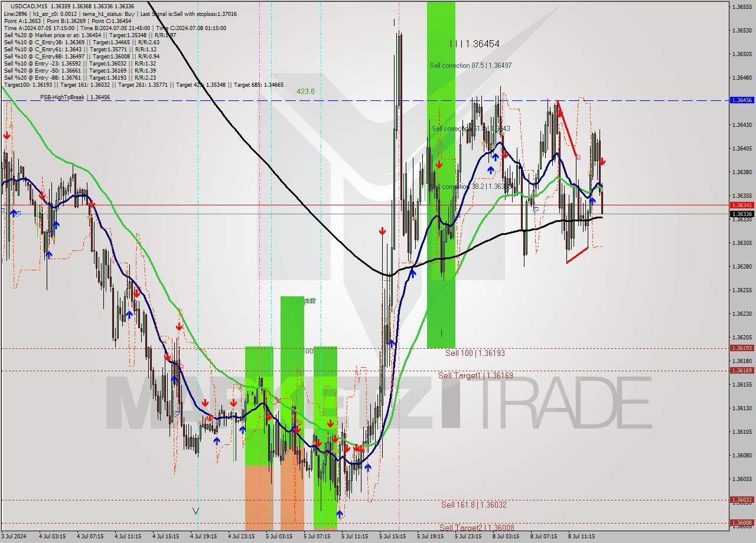Click the 'Point A:1.3653' info line
756x543 pixels.
coord(67,21)
